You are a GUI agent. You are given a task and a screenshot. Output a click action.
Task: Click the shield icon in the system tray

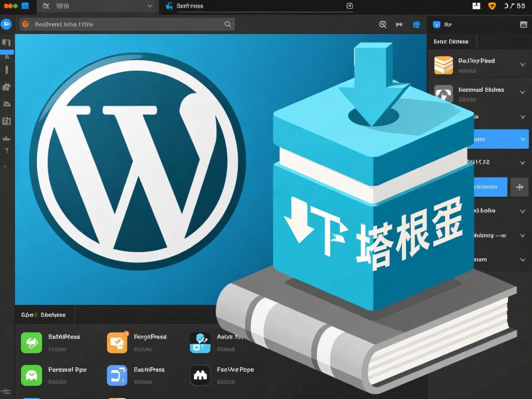click(x=492, y=6)
